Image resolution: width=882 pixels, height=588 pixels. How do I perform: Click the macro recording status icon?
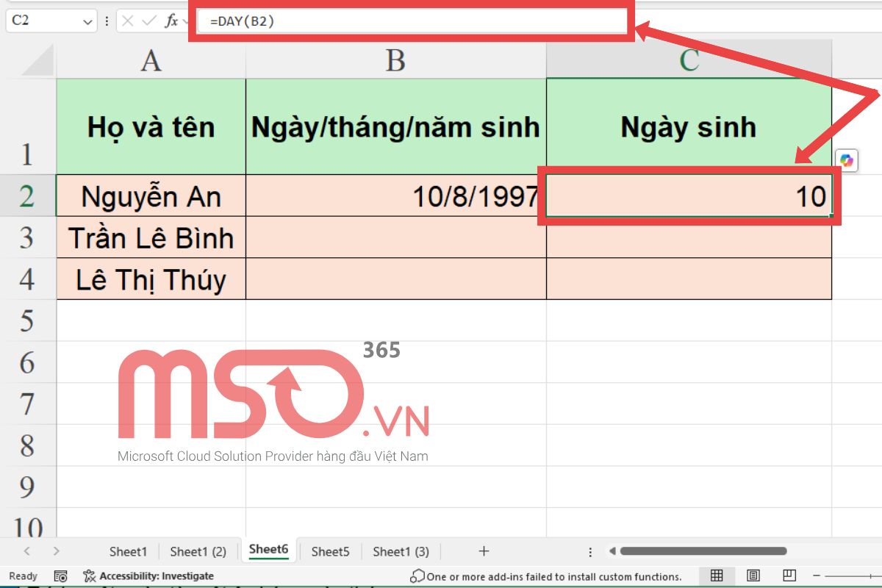[x=61, y=576]
